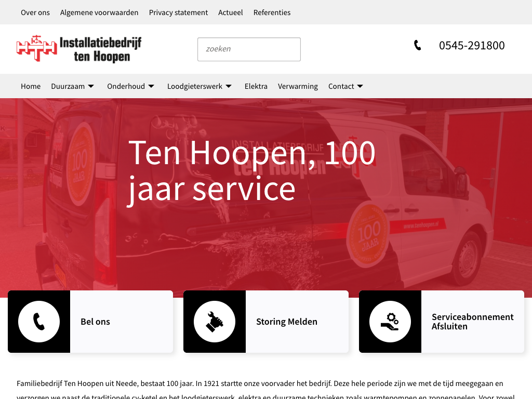Viewport: 532px width, 399px height.
Task: Select Verwarming in the navigation bar
Action: [298, 86]
